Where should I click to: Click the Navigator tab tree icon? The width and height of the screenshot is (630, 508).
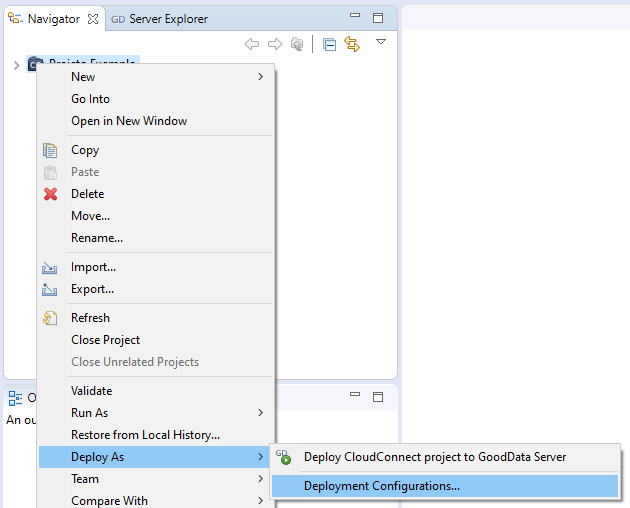tap(15, 18)
